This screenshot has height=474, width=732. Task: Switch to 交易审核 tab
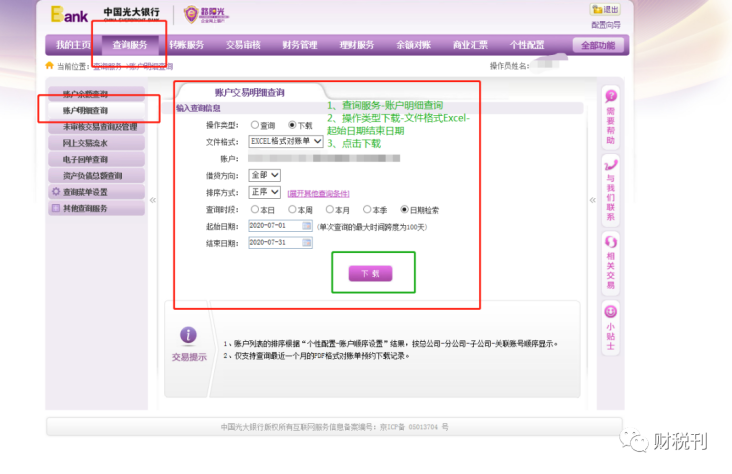click(243, 45)
